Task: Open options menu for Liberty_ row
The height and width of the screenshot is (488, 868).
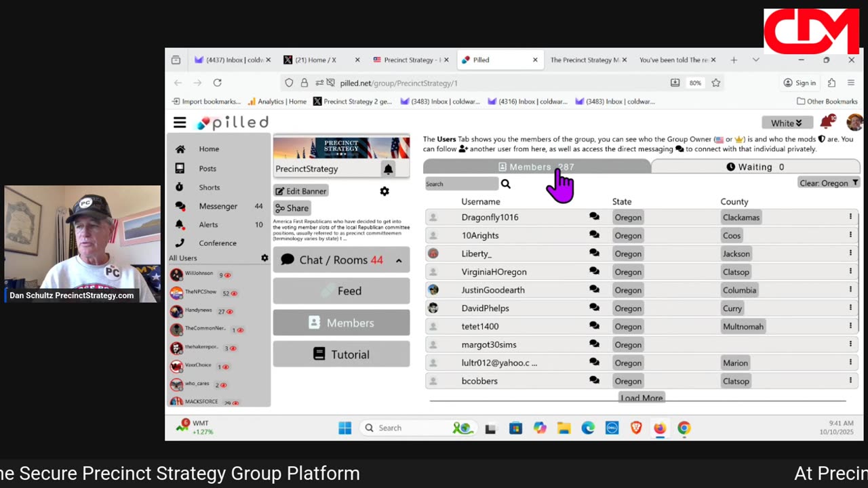Action: click(x=850, y=253)
